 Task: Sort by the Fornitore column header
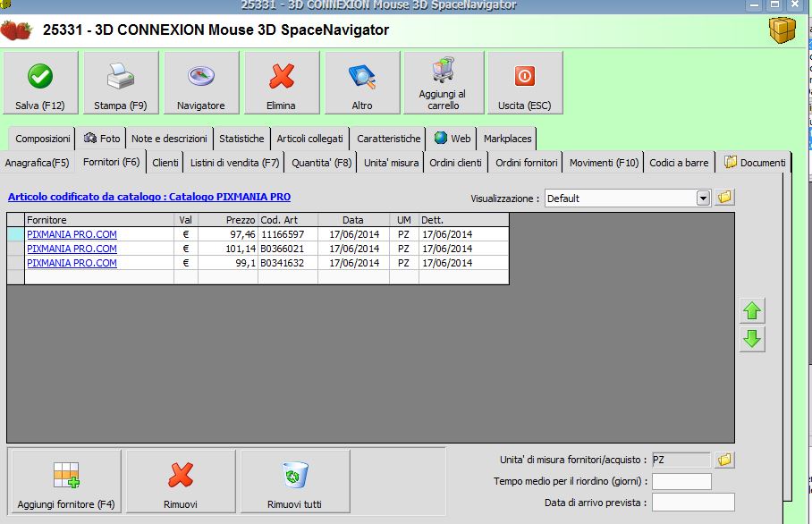pyautogui.click(x=99, y=220)
